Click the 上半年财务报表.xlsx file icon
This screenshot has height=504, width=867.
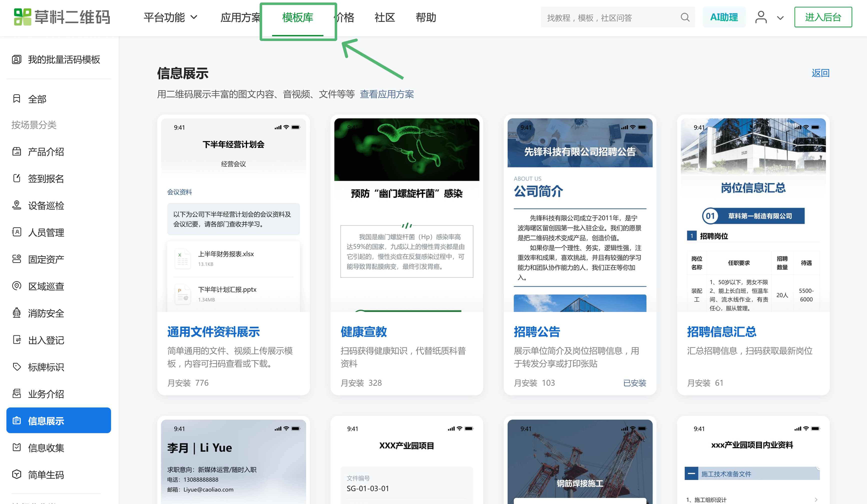point(183,258)
